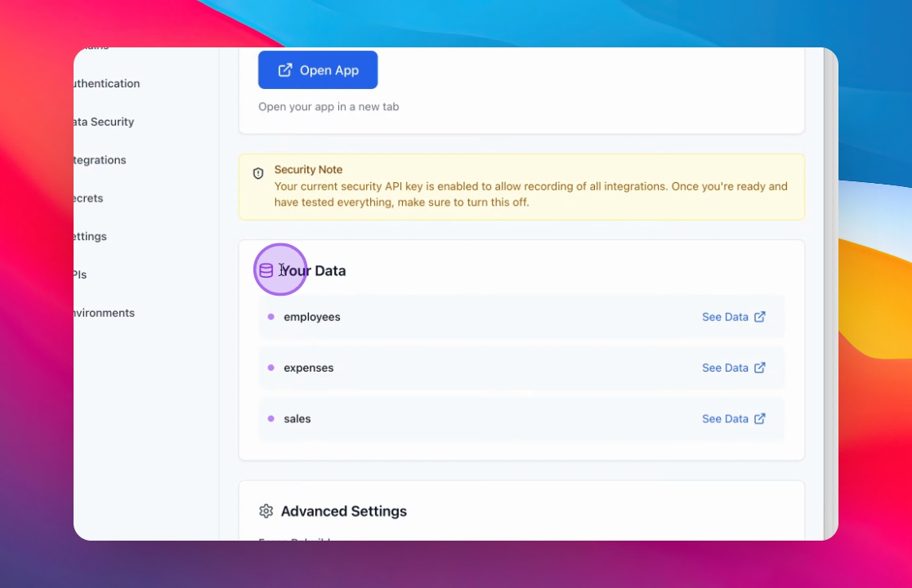Click external-link icon in sales row
This screenshot has height=588, width=912.
coord(760,418)
